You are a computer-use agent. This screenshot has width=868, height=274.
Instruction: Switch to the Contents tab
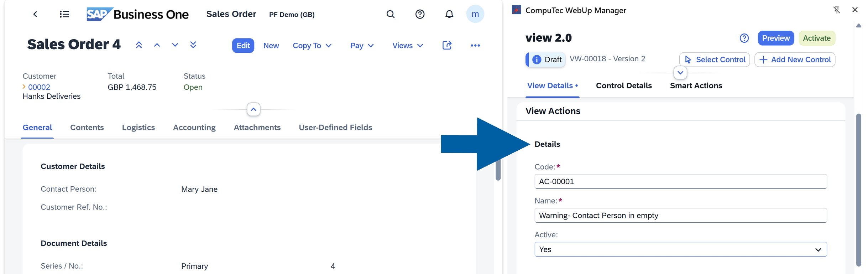pyautogui.click(x=87, y=127)
